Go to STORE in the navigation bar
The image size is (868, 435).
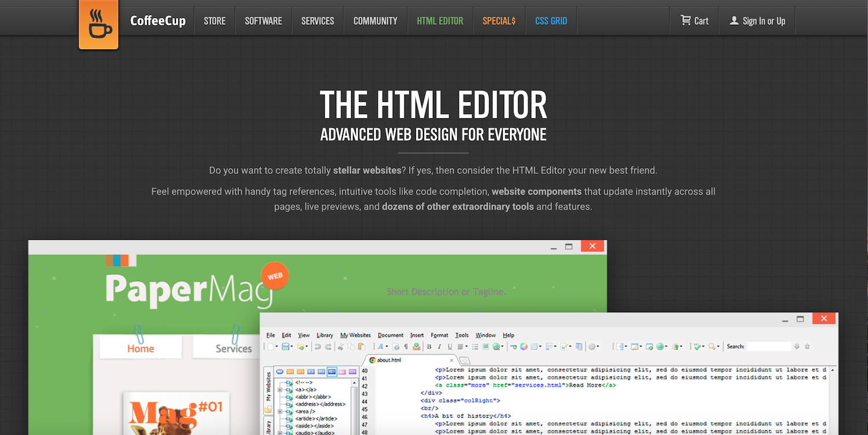point(215,21)
